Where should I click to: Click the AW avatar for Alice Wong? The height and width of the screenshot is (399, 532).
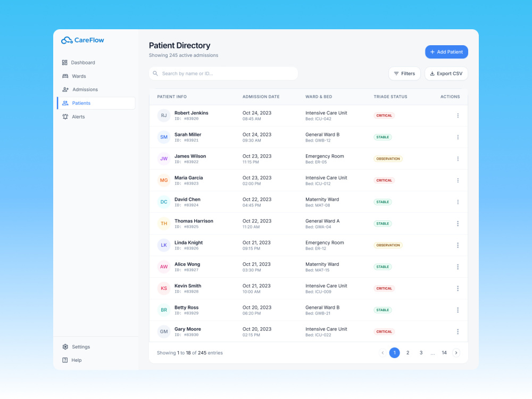164,267
